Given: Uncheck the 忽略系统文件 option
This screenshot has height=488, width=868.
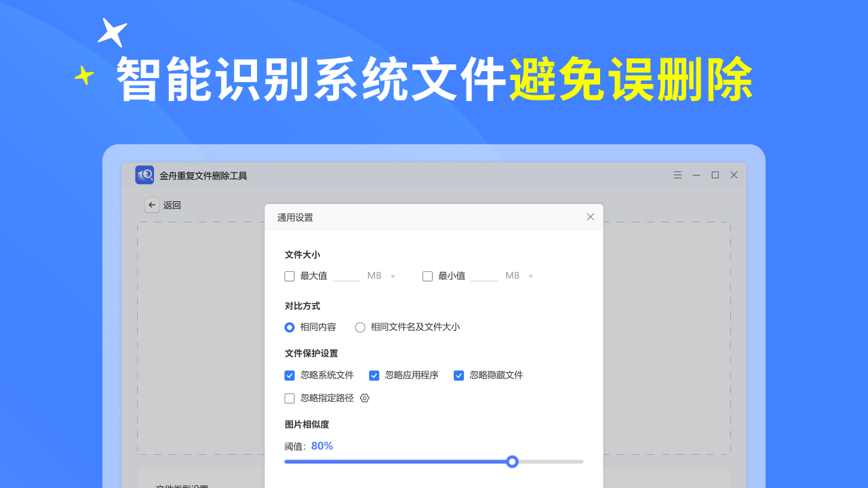Looking at the screenshot, I should [290, 375].
